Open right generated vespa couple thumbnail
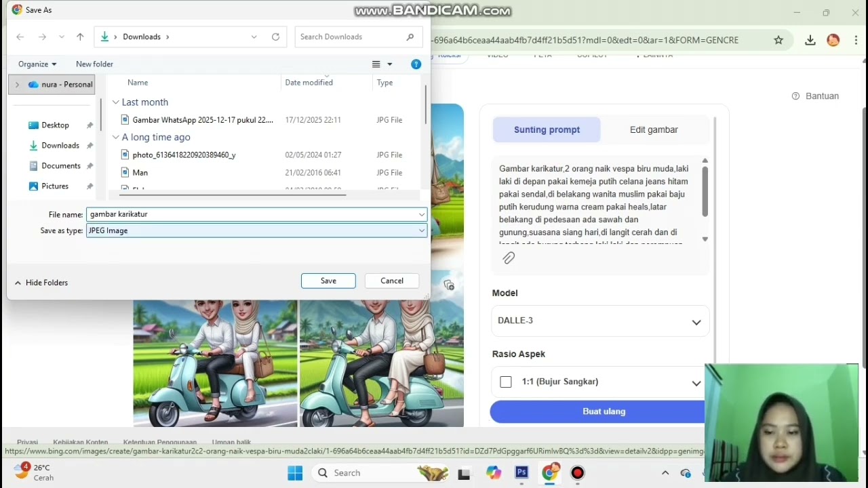The height and width of the screenshot is (488, 868). click(x=382, y=363)
